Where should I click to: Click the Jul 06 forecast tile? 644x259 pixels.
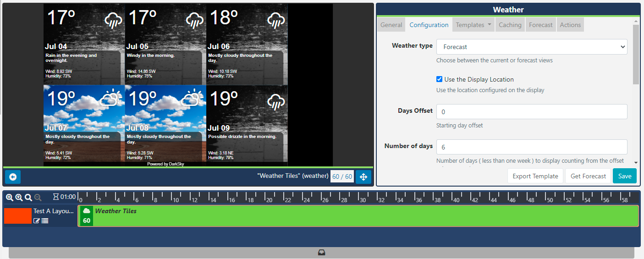tap(247, 44)
